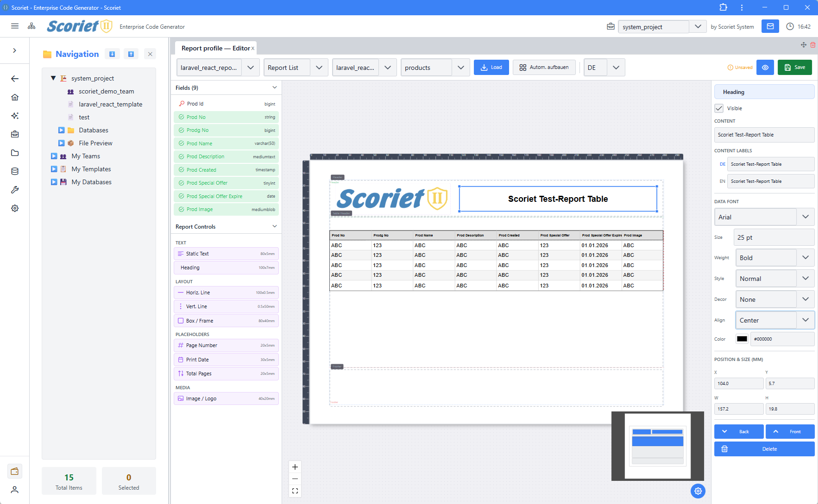Click the hamburger menu icon
Image resolution: width=818 pixels, height=504 pixels.
pos(15,26)
